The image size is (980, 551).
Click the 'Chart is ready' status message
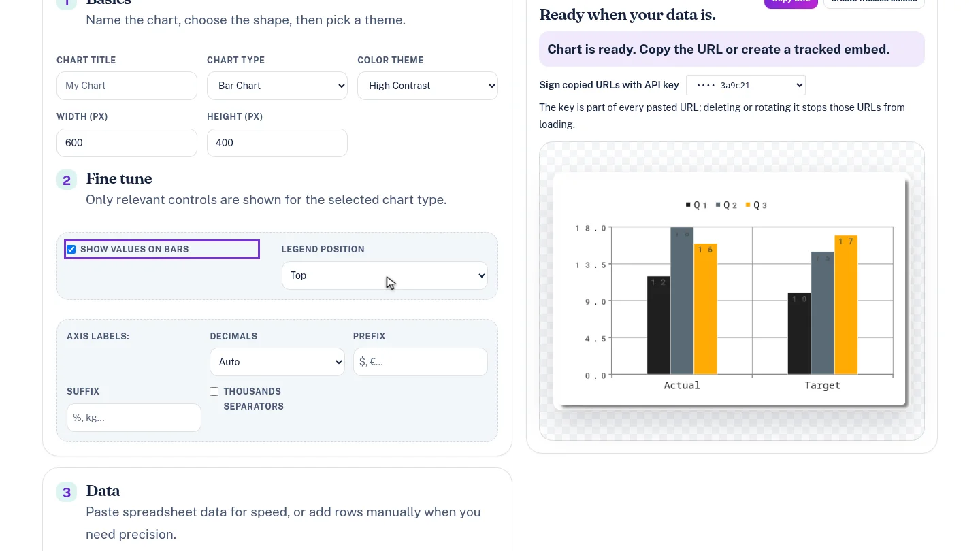pyautogui.click(x=732, y=49)
